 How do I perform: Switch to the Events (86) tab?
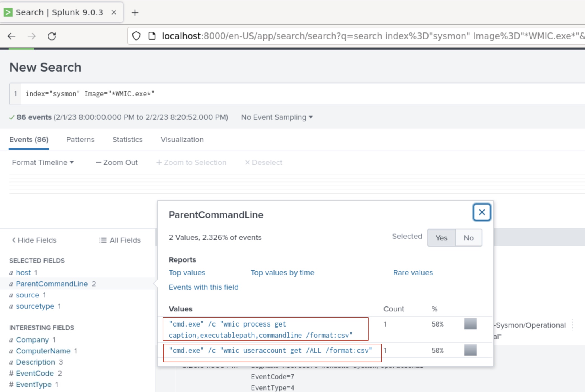pyautogui.click(x=29, y=140)
